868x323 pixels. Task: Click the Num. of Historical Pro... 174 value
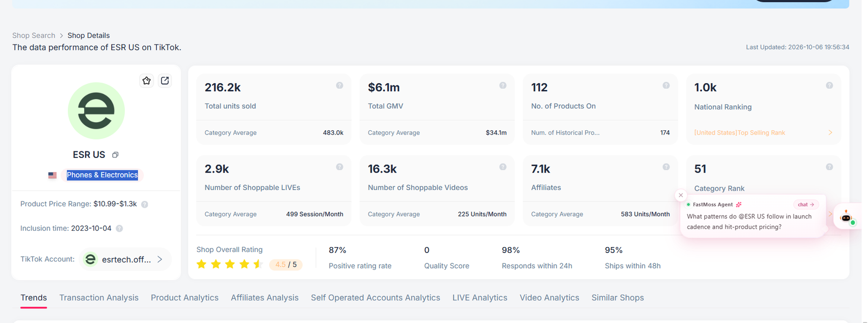(x=665, y=132)
